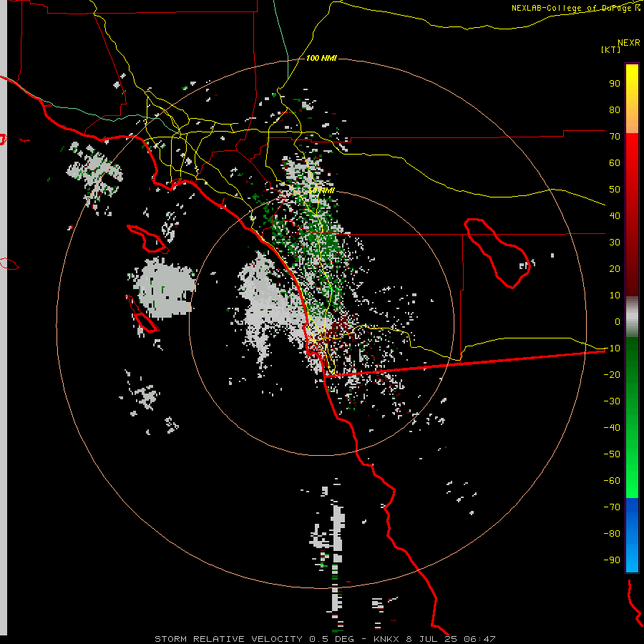Click the STORM RELATIVE VELOCITY caption text
The width and height of the screenshot is (644, 644).
(x=230, y=639)
